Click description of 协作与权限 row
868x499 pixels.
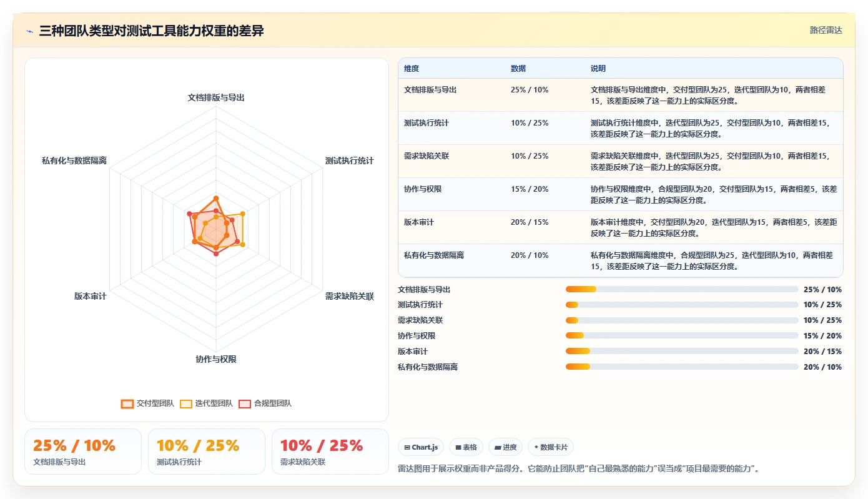(x=714, y=194)
